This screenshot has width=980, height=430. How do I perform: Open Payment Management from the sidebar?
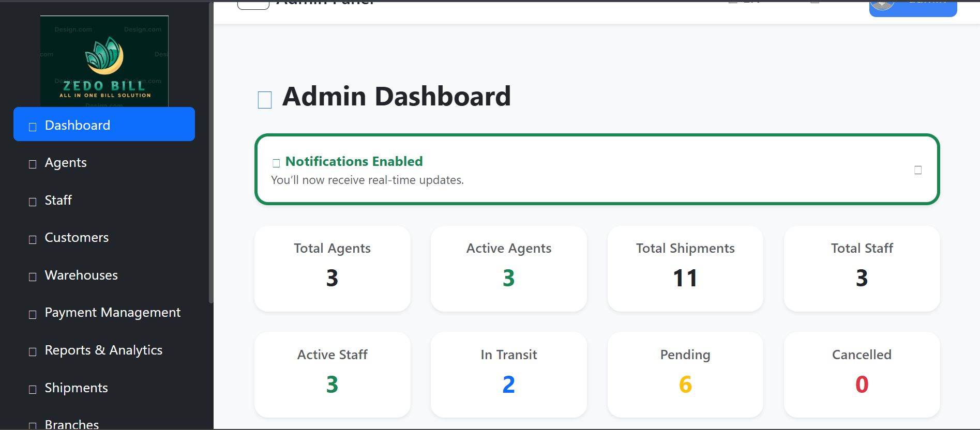click(112, 313)
